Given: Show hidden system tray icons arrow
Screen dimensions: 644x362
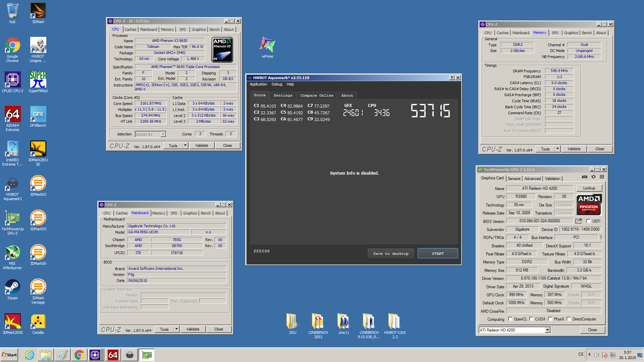Looking at the screenshot, I should click(x=589, y=355).
